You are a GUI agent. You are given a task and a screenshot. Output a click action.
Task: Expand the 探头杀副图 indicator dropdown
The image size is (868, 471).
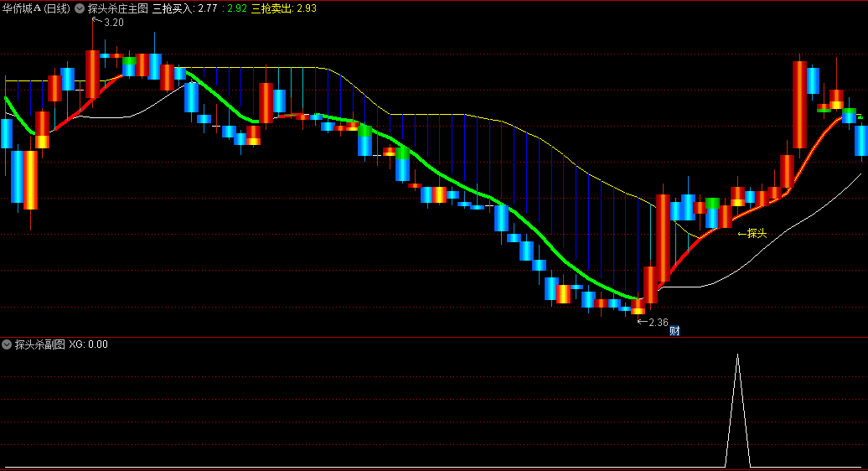7,344
